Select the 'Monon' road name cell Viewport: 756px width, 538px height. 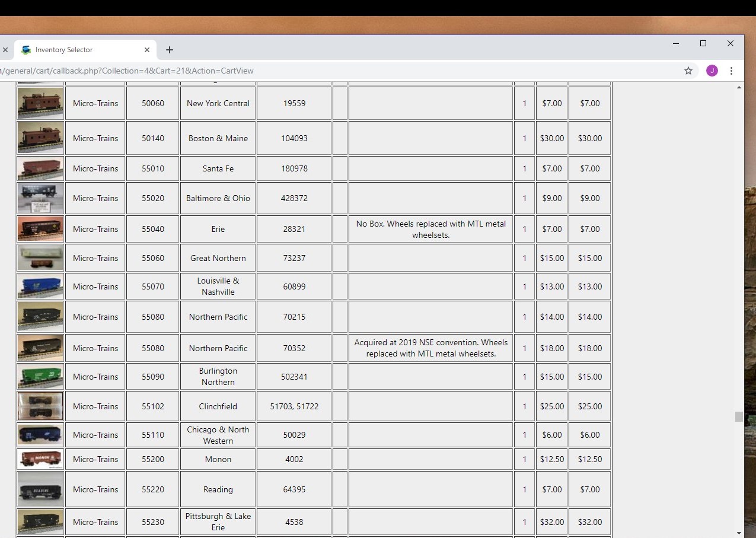218,459
